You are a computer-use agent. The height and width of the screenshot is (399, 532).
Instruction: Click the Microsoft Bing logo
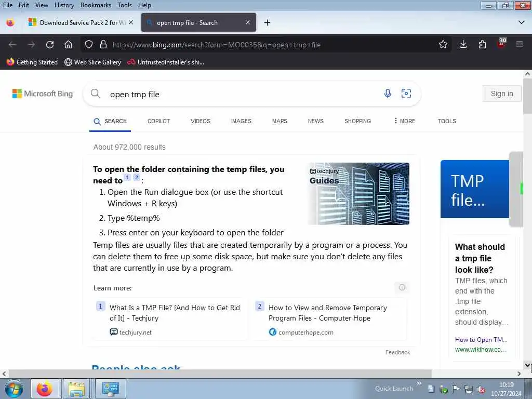[x=43, y=94]
